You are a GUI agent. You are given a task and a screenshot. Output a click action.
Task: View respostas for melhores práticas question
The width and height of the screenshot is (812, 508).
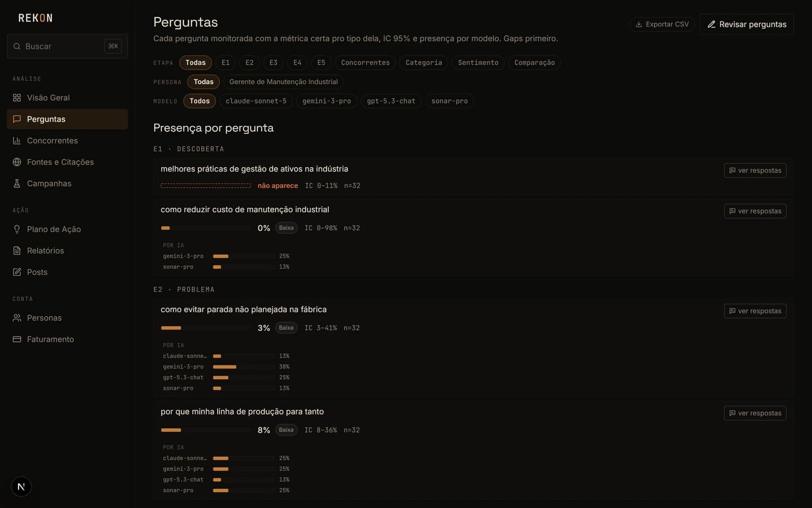coord(755,170)
